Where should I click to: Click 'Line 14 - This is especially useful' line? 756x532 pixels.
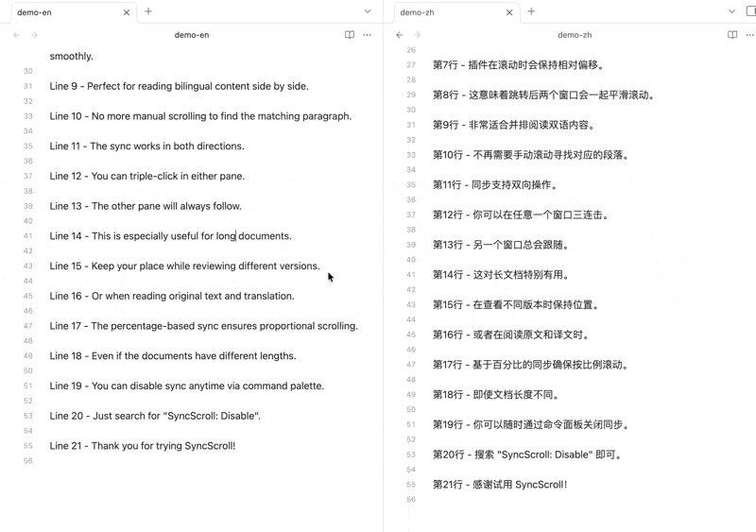(171, 236)
